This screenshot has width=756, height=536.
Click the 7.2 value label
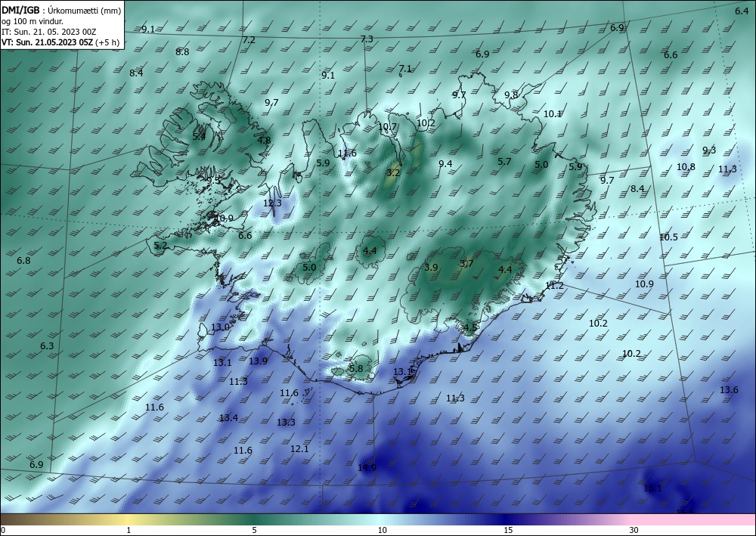[249, 40]
